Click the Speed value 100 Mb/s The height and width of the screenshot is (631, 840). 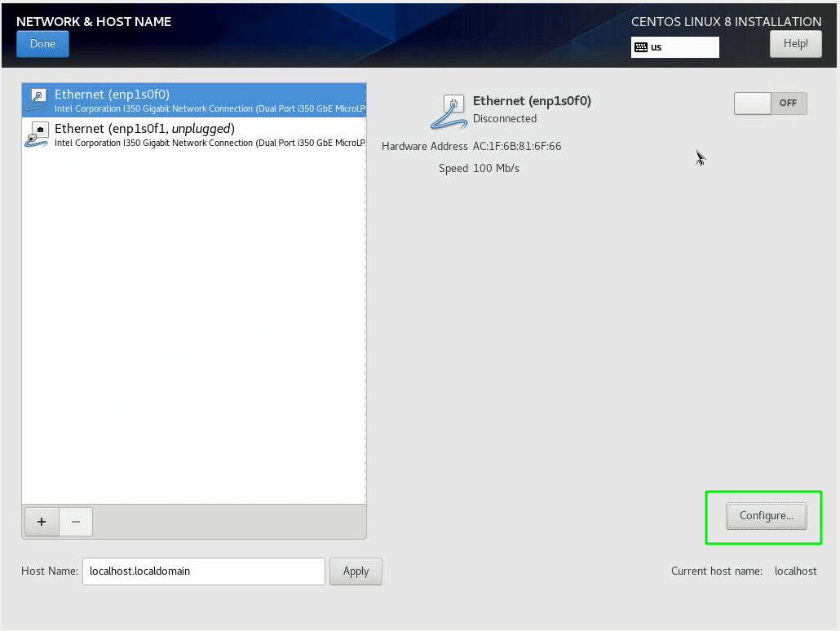496,168
